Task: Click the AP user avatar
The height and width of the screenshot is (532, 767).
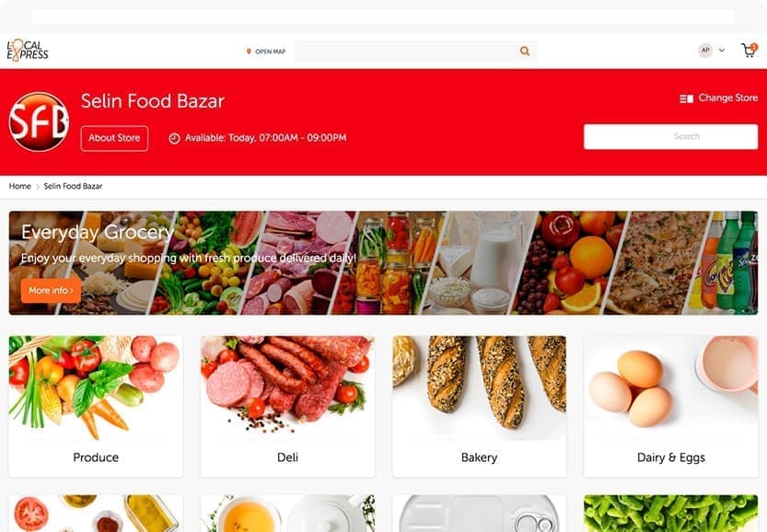Action: pos(705,50)
